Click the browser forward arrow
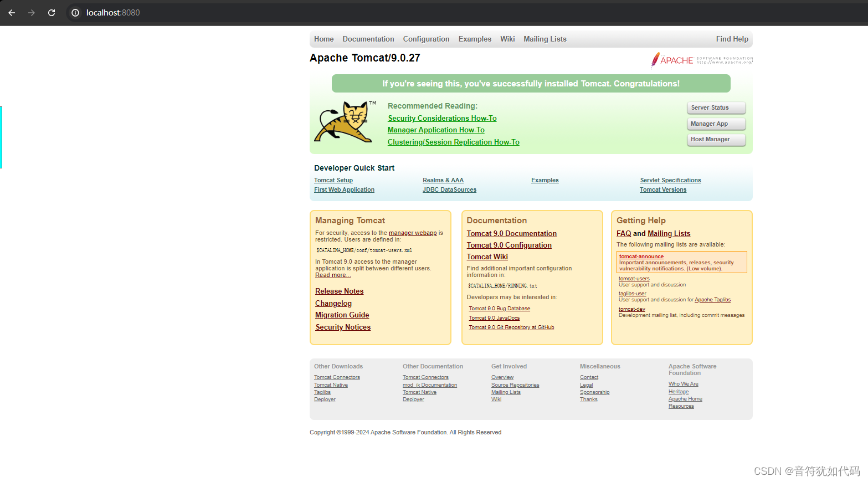 click(x=32, y=13)
